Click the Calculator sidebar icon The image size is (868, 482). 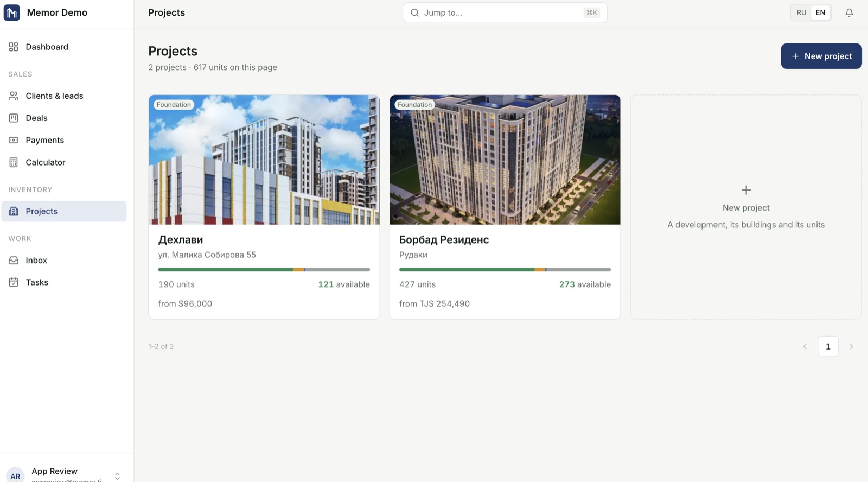[x=14, y=162]
